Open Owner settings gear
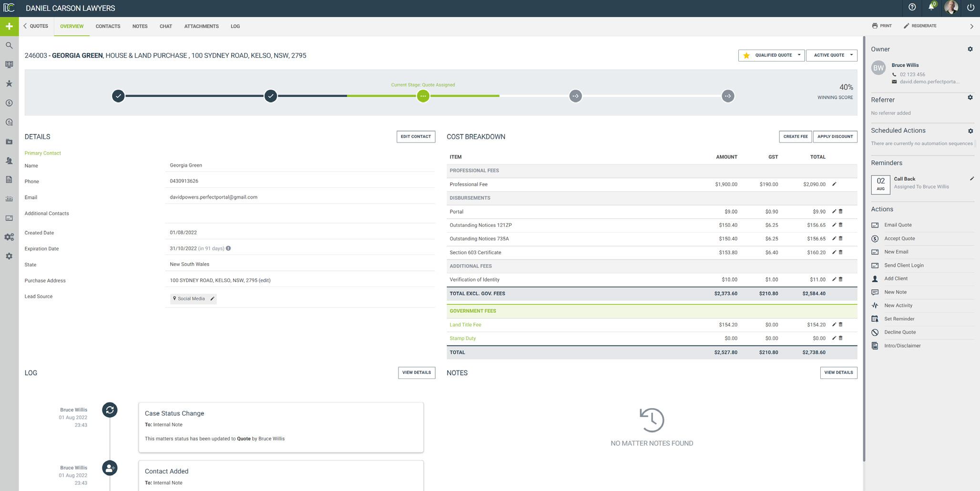Screen dimensions: 980x491 (970, 49)
